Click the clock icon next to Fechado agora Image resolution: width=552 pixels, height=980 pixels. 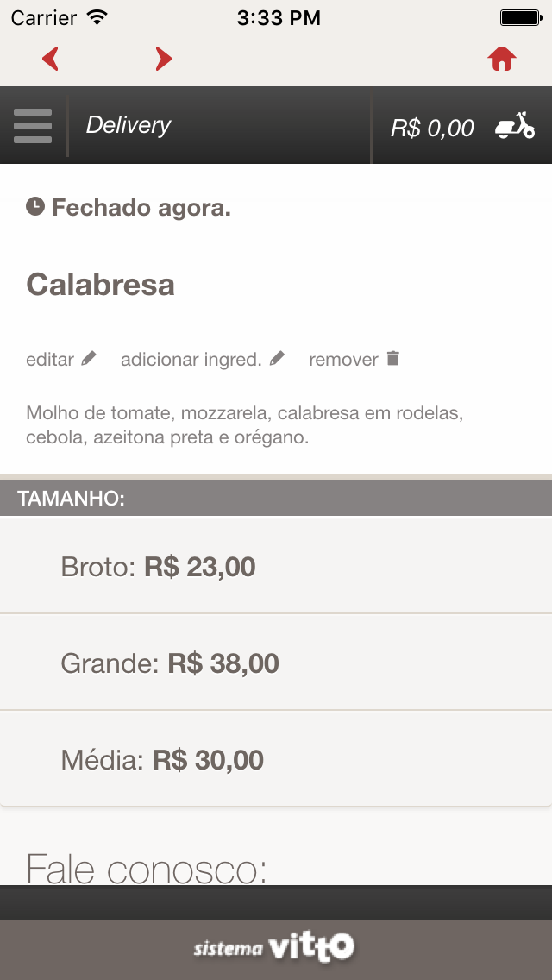click(x=34, y=206)
